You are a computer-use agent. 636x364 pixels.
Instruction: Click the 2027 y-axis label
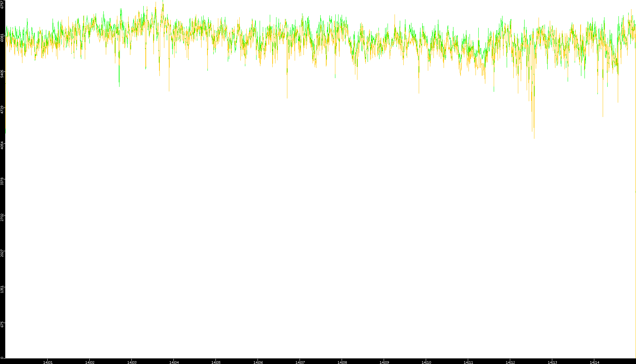2,253
